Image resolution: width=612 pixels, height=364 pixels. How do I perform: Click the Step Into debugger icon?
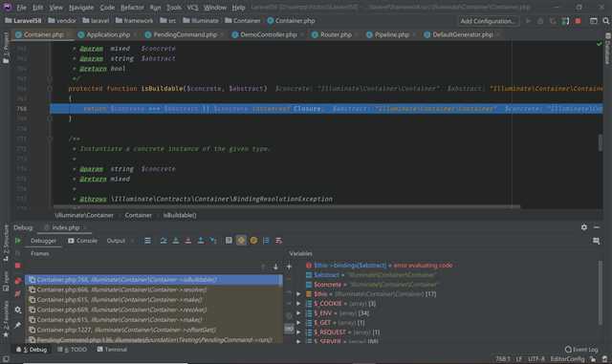point(176,241)
